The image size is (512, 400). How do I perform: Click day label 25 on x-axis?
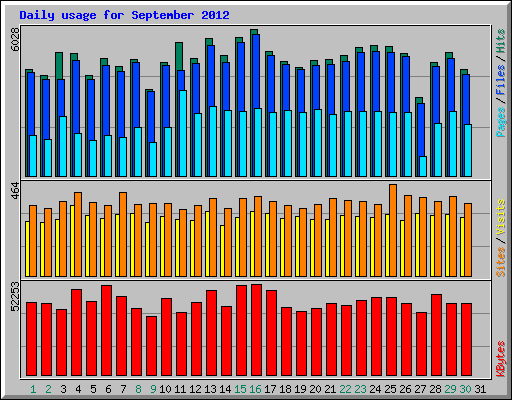(390, 389)
